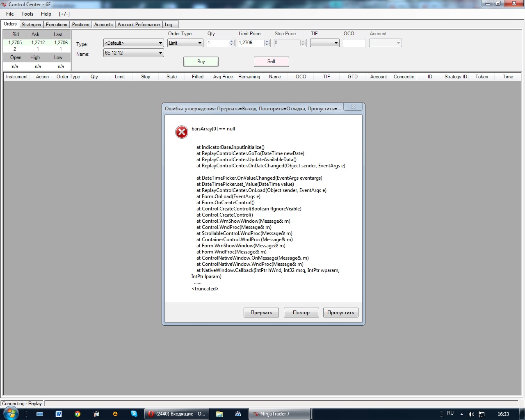The height and width of the screenshot is (420, 525).
Task: Open the network status tray icon
Action: [482, 414]
